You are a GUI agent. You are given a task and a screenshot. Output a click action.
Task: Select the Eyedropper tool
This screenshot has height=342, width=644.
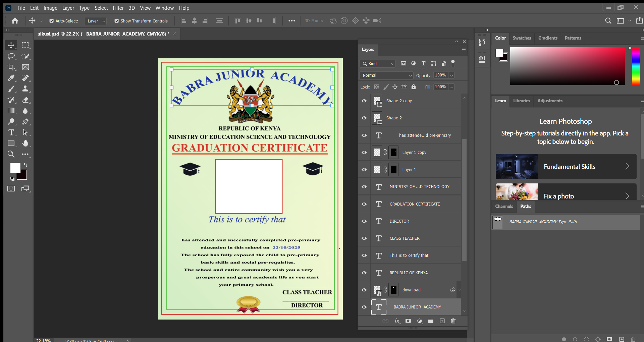tap(11, 78)
